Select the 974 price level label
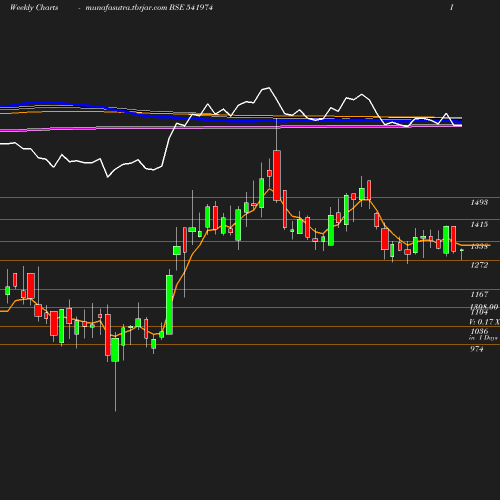This screenshot has height=500, width=500. (x=477, y=349)
